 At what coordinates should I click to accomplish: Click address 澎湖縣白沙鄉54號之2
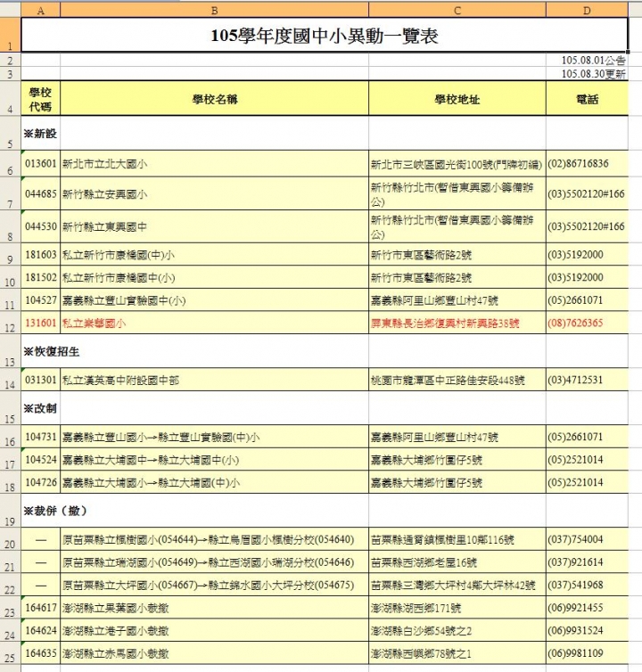(x=457, y=630)
